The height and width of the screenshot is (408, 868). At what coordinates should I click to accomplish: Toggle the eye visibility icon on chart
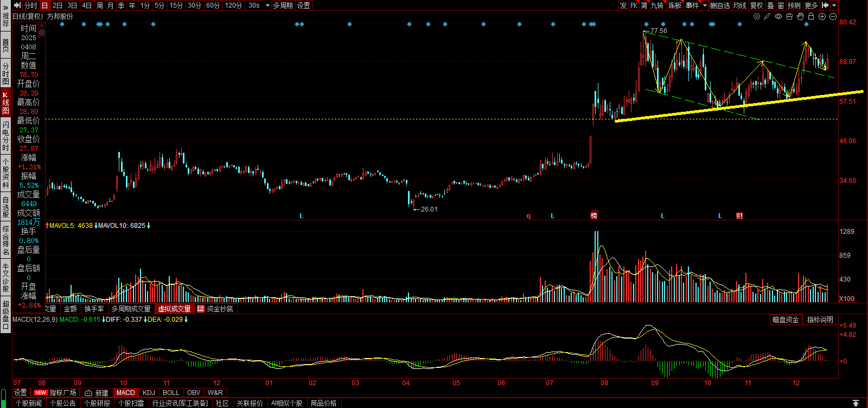click(x=778, y=16)
